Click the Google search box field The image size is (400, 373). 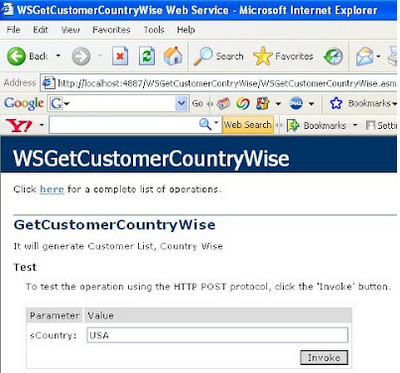pos(118,104)
